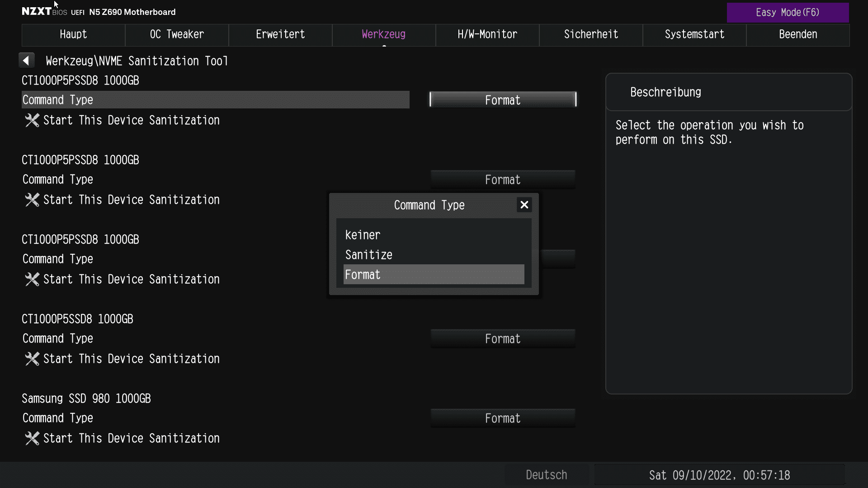The height and width of the screenshot is (488, 868).
Task: Close the Command Type popup
Action: click(x=524, y=205)
